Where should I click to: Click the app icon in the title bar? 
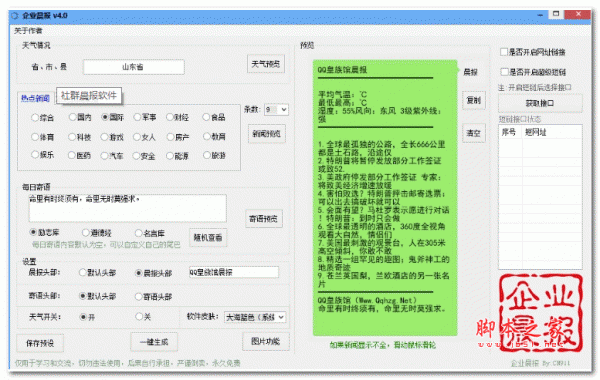point(15,15)
